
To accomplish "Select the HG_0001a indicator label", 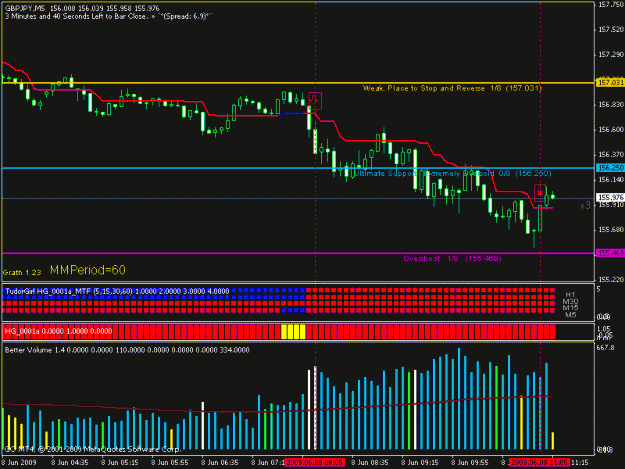I will [x=58, y=331].
